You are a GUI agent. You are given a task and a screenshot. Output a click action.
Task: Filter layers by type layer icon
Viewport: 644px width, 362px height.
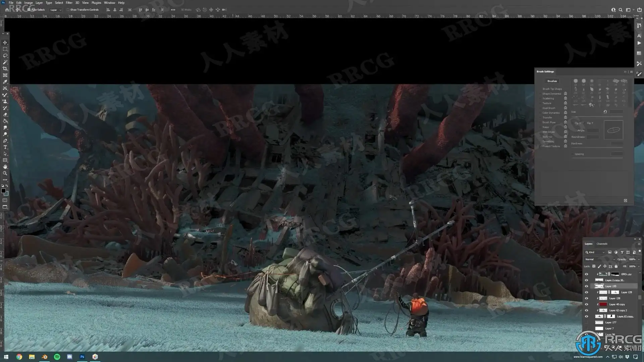pyautogui.click(x=622, y=252)
